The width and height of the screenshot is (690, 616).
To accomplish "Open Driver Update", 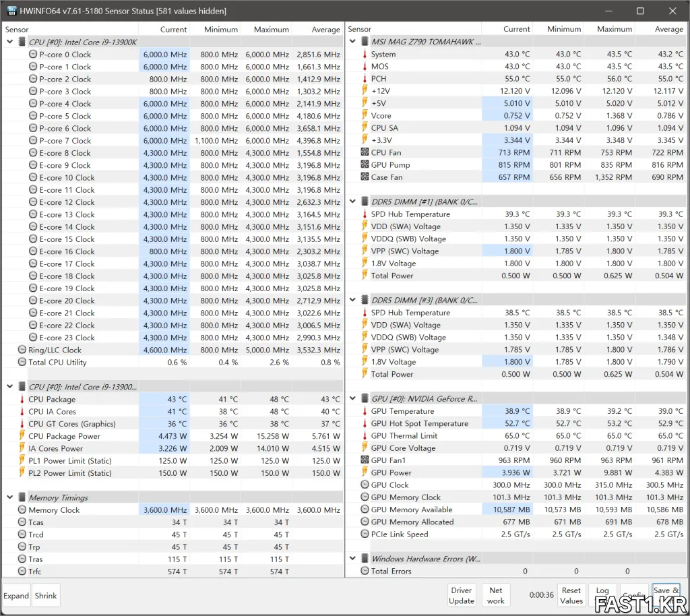I will tap(462, 596).
